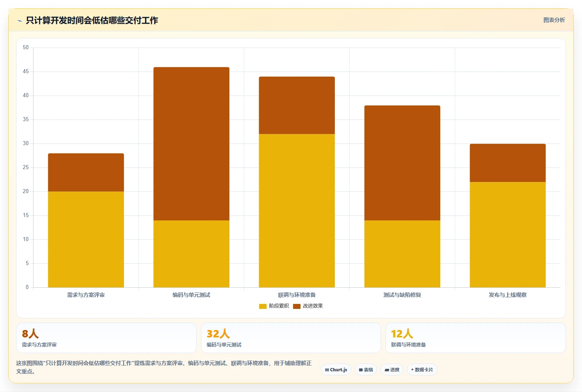582x392 pixels.
Task: Click x-axis label 联调与环境准备 under the chart
Action: pos(297,295)
